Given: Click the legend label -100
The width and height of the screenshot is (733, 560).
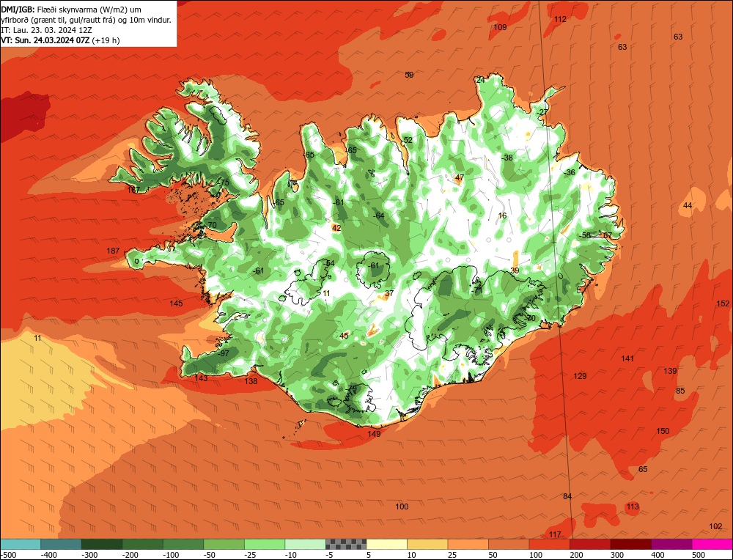Looking at the screenshot, I should [171, 555].
